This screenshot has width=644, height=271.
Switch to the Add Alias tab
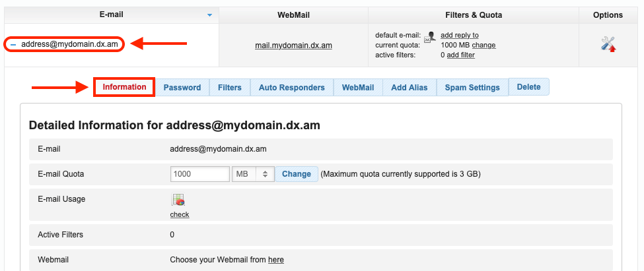tap(409, 88)
